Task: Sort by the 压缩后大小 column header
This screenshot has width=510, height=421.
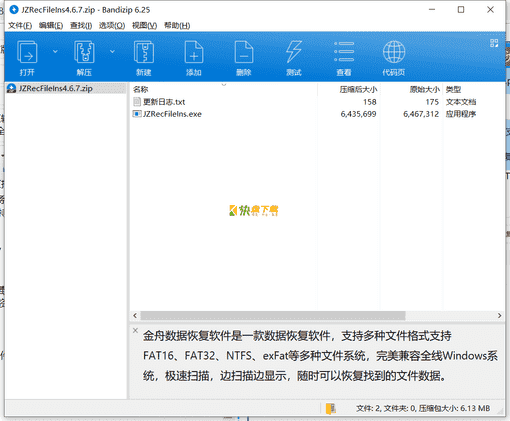Action: pos(349,89)
